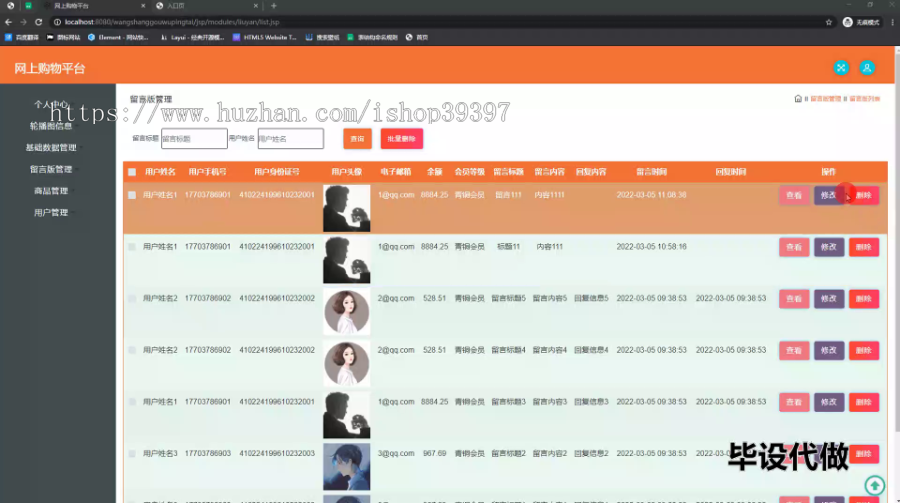Click 修改 in the 留言标题5 row
The height and width of the screenshot is (503, 900).
click(x=828, y=299)
